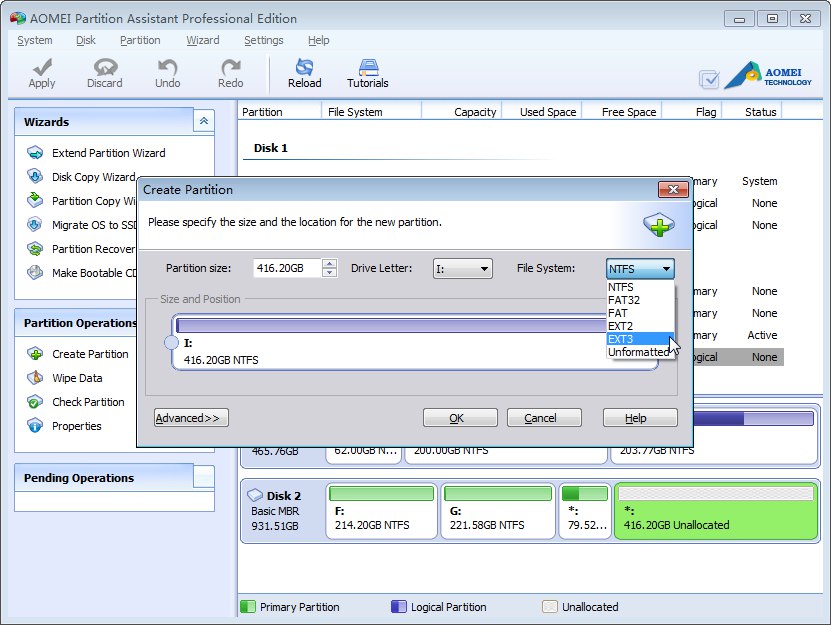Click the checkbox icon beside AOMEI logo
Screen dimensions: 831x625
click(x=709, y=80)
